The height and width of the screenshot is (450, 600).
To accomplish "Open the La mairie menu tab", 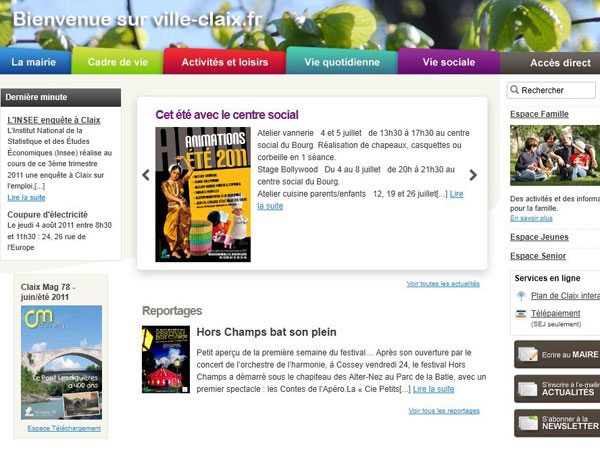I will point(35,62).
